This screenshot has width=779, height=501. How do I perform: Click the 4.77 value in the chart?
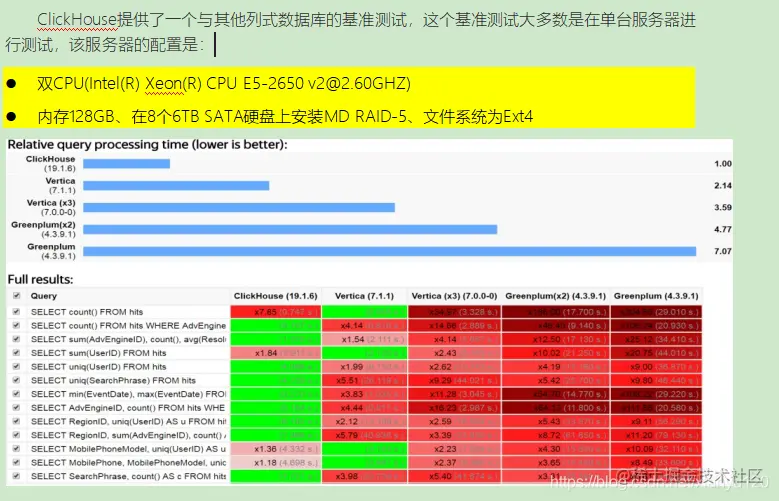(723, 229)
